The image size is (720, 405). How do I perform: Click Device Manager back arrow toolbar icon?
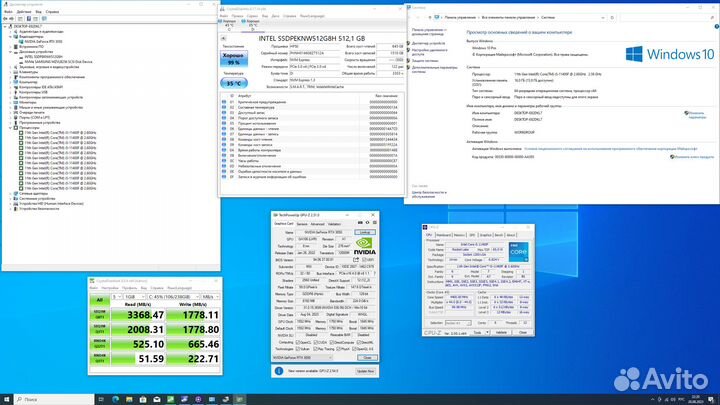5,19
